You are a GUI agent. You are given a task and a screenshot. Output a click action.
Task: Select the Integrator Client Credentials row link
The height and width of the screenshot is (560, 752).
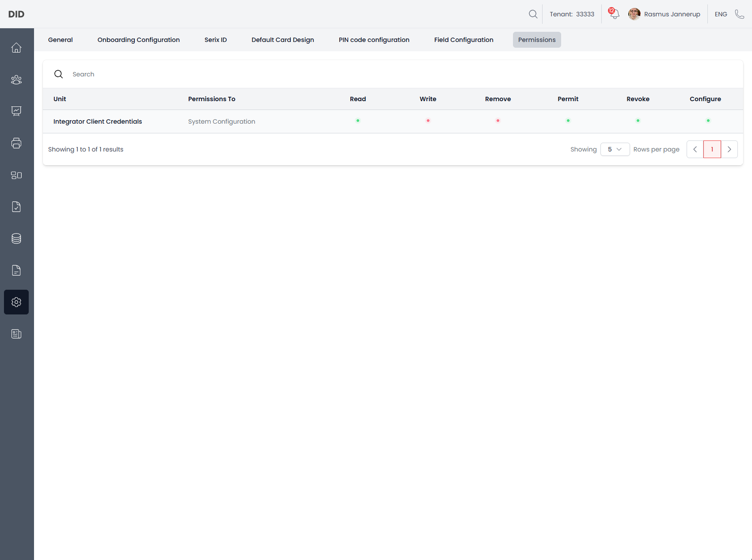tap(97, 121)
